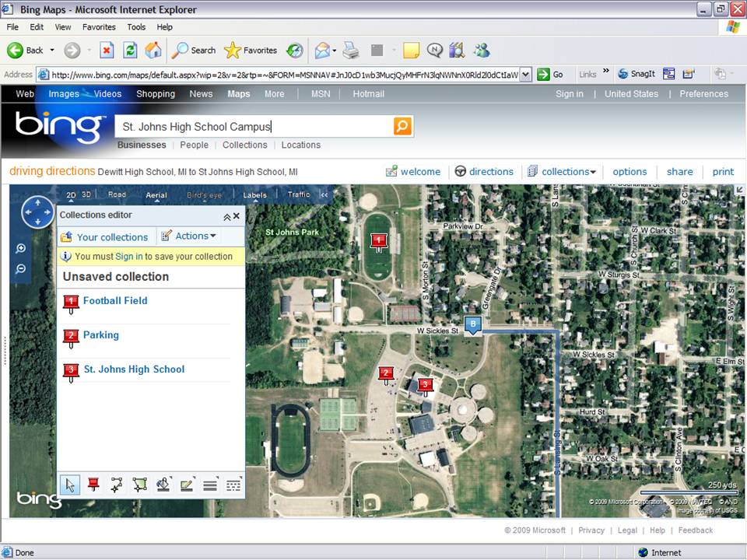The height and width of the screenshot is (560, 747).
Task: Click the map zoom in magnifier
Action: click(20, 249)
